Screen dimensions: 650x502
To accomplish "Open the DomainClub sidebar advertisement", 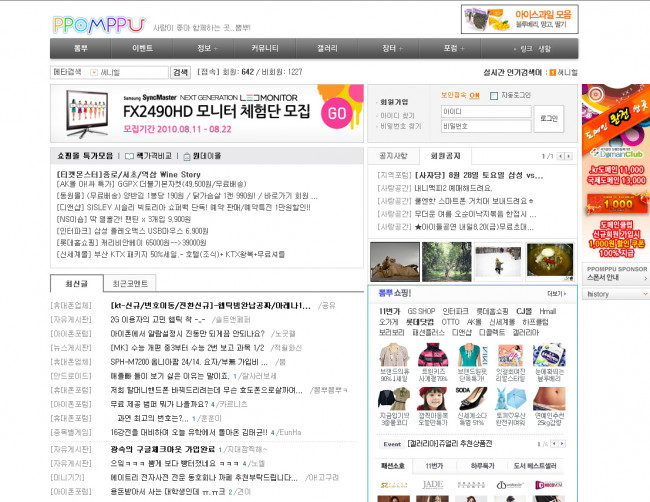I will pyautogui.click(x=616, y=171).
